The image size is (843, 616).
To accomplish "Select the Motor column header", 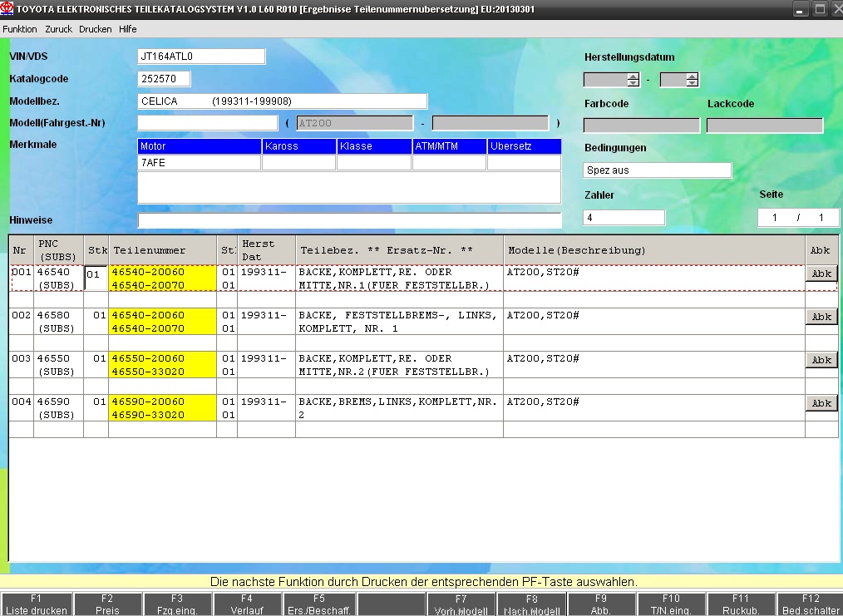I will coord(199,146).
